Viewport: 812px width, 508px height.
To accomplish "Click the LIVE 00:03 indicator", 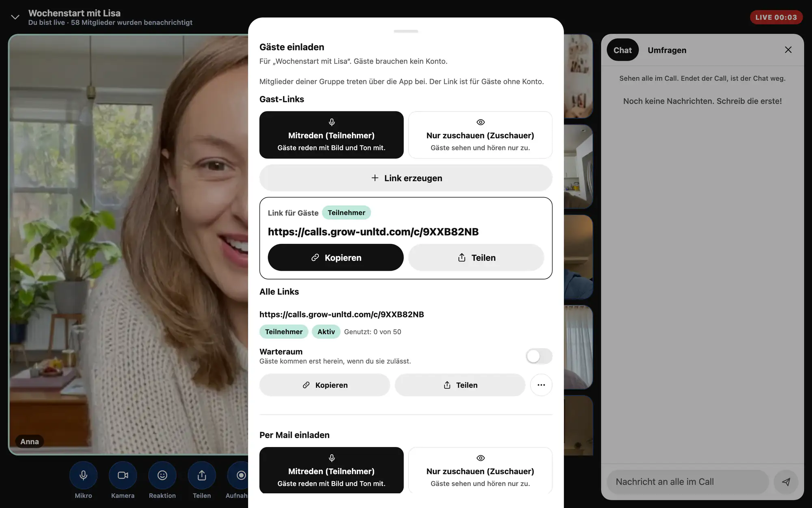I will [x=776, y=17].
